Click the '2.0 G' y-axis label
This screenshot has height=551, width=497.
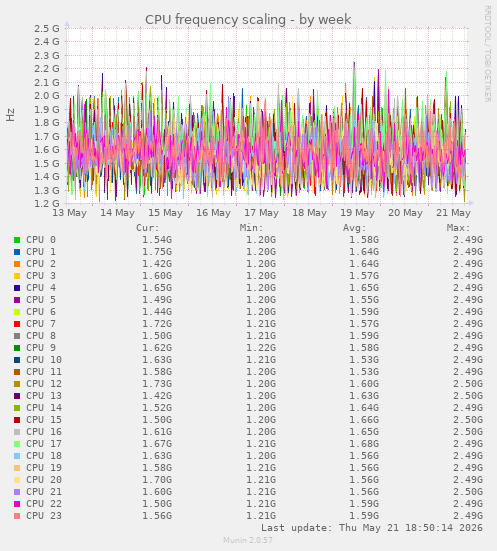pyautogui.click(x=47, y=96)
